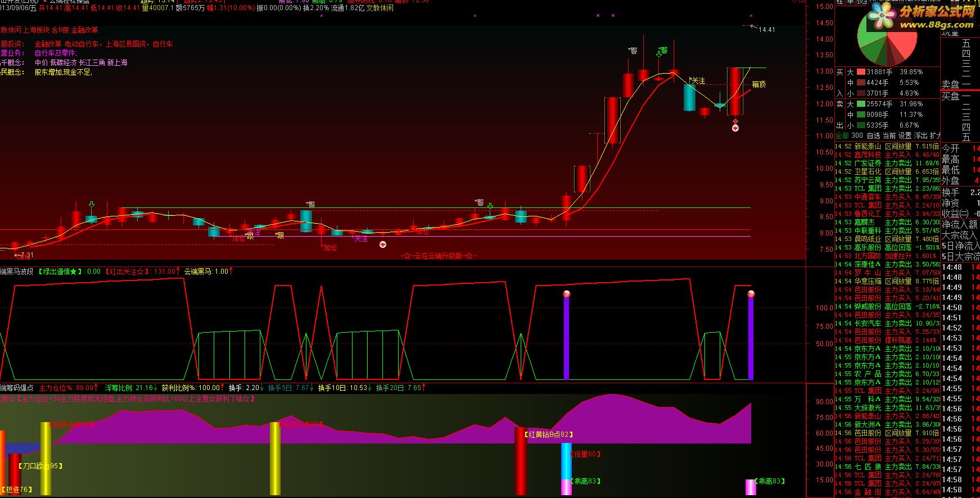This screenshot has height=498, width=980.
Task: Click the 7.31 low price marker
Action: pos(24,255)
